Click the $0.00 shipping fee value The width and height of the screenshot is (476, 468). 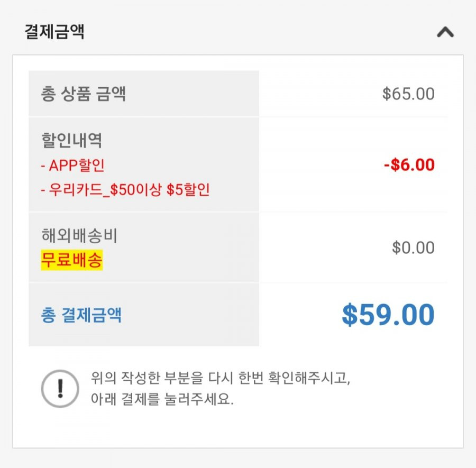413,247
